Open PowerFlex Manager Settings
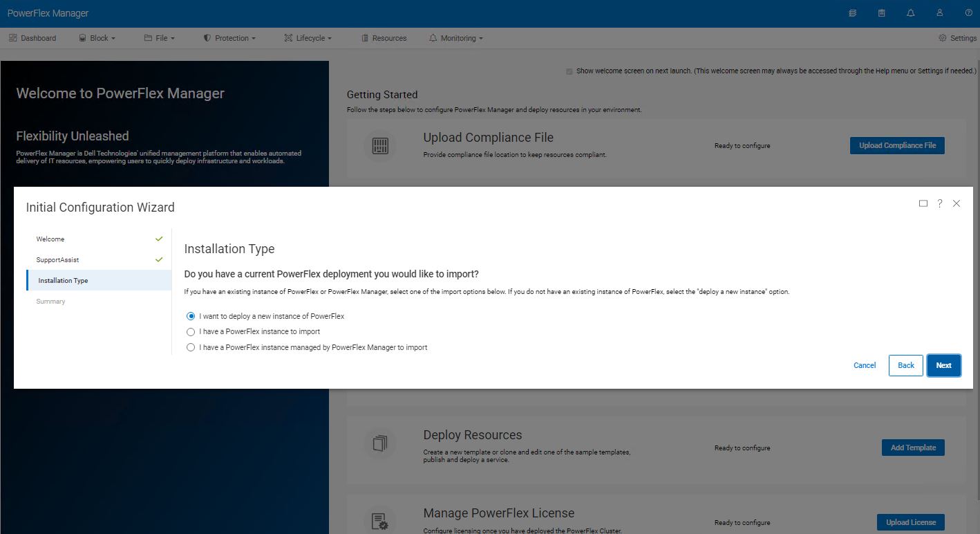The width and height of the screenshot is (980, 534). click(x=957, y=38)
